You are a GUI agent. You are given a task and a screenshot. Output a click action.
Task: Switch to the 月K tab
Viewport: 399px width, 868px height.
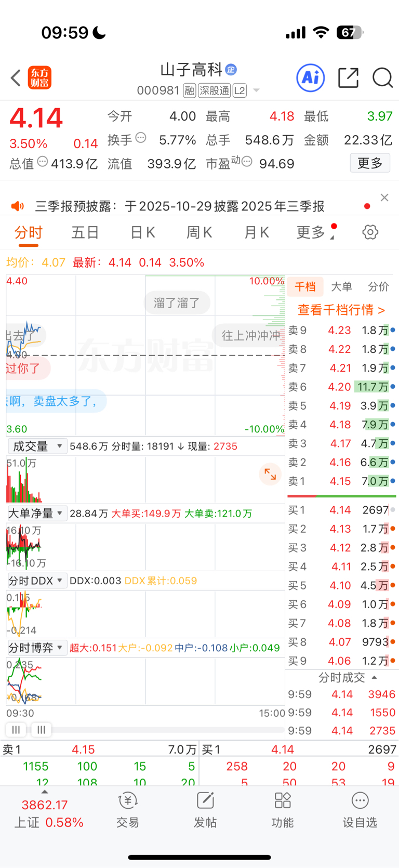click(x=257, y=232)
